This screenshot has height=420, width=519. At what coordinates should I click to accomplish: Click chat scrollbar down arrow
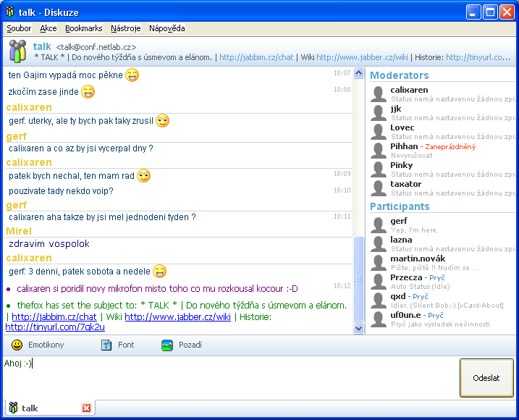coord(358,328)
